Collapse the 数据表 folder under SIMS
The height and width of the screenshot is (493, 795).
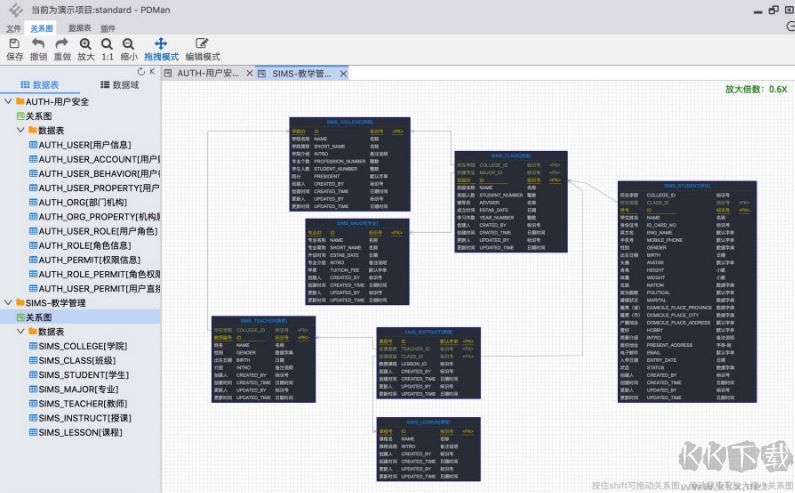point(30,331)
